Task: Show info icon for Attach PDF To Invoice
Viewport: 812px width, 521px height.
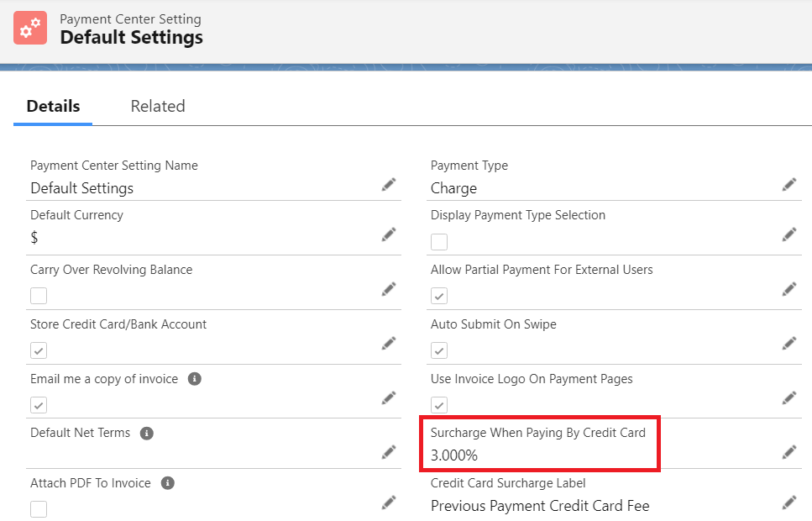Action: click(x=167, y=483)
